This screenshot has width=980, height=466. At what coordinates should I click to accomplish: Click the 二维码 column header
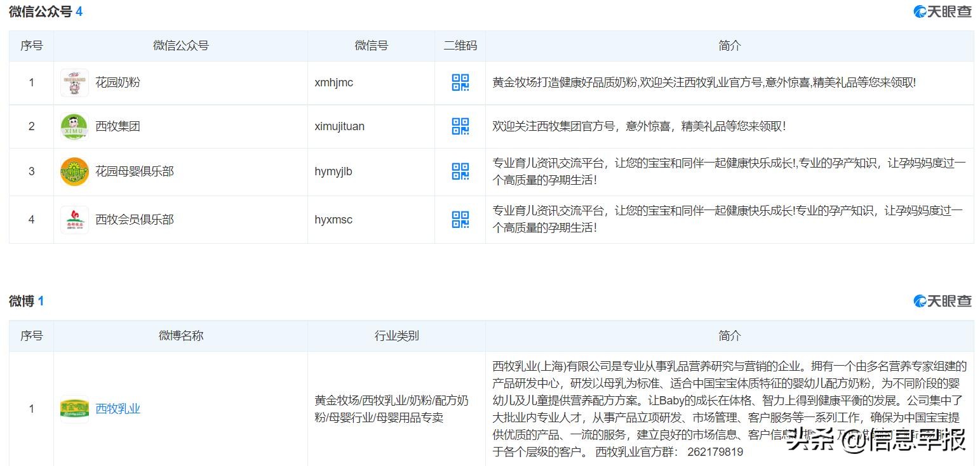pos(460,46)
